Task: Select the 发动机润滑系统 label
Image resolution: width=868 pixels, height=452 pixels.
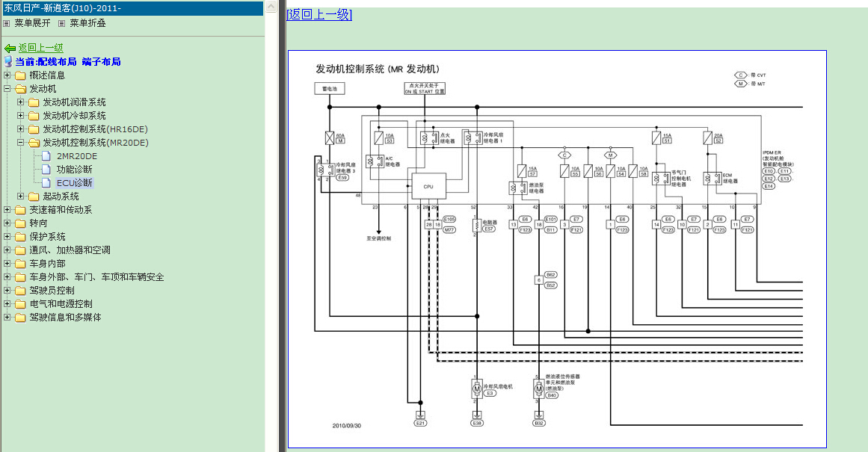Action: (74, 102)
